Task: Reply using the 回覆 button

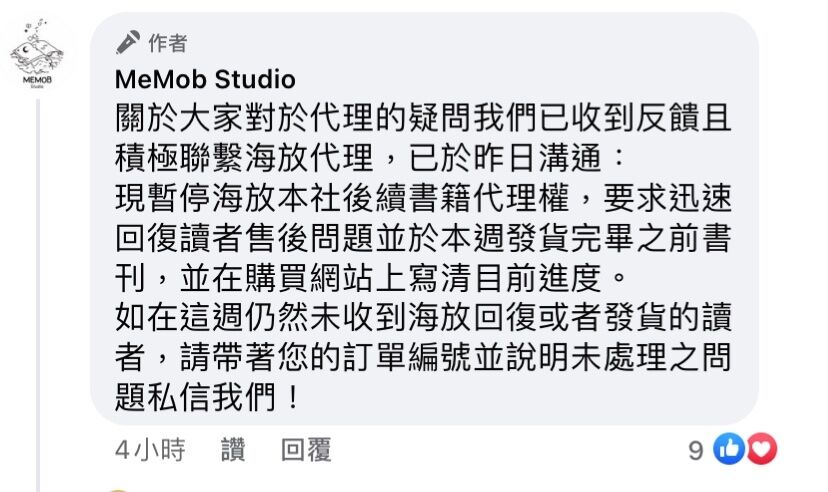Action: point(306,450)
